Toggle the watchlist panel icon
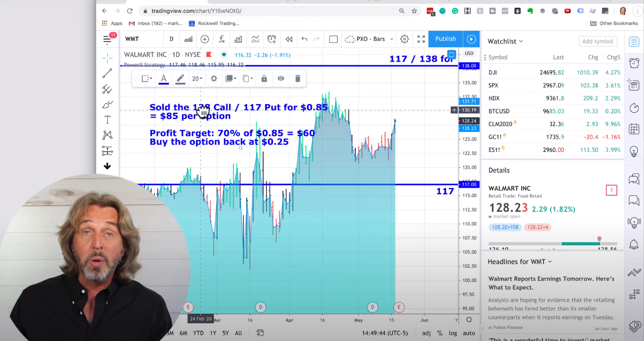The image size is (644, 341). (634, 42)
